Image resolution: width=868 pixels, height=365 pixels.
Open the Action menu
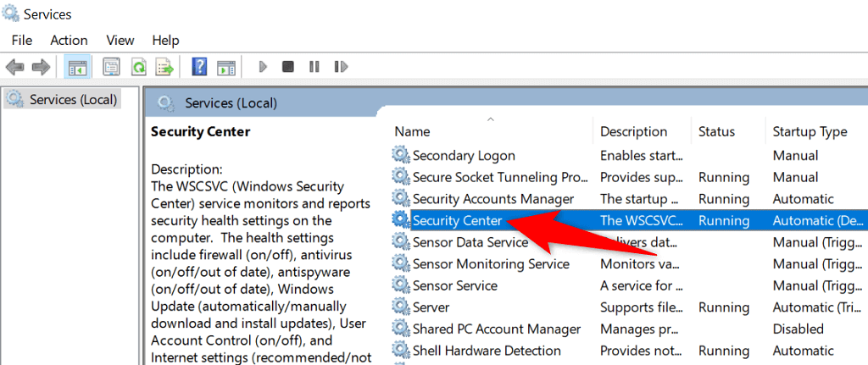pos(69,40)
